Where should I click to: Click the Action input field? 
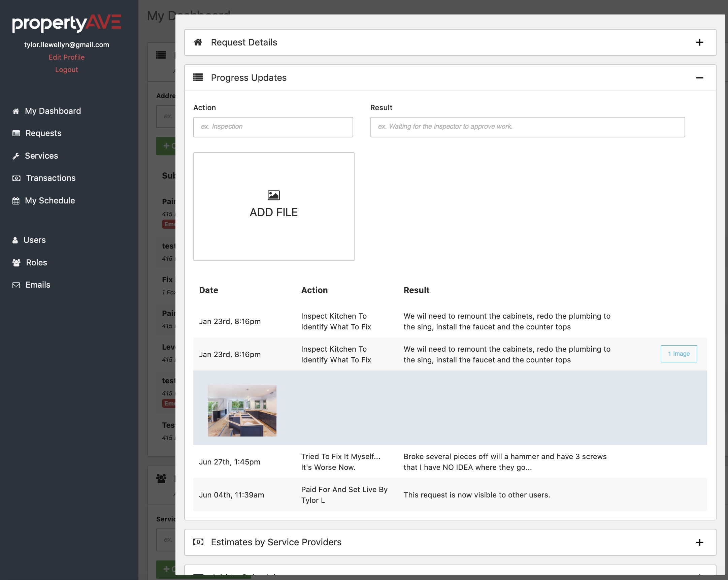[x=273, y=127]
